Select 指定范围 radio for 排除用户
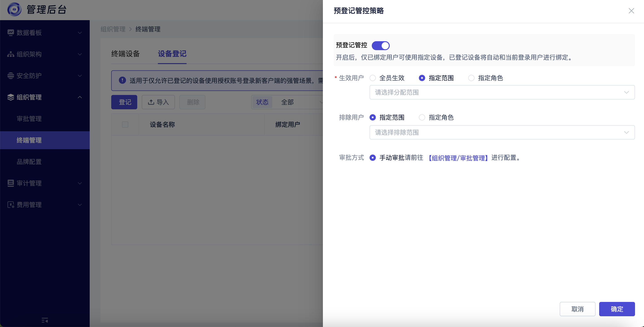 (x=372, y=117)
